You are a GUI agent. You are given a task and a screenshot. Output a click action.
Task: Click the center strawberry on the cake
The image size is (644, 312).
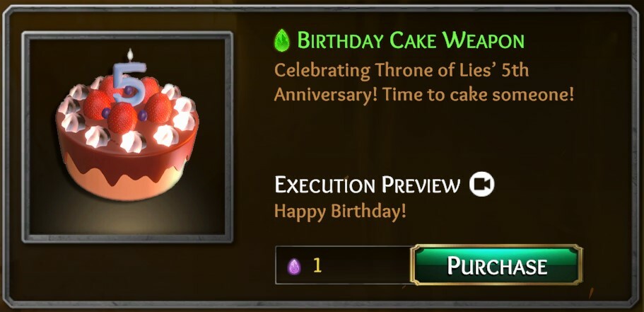[122, 117]
